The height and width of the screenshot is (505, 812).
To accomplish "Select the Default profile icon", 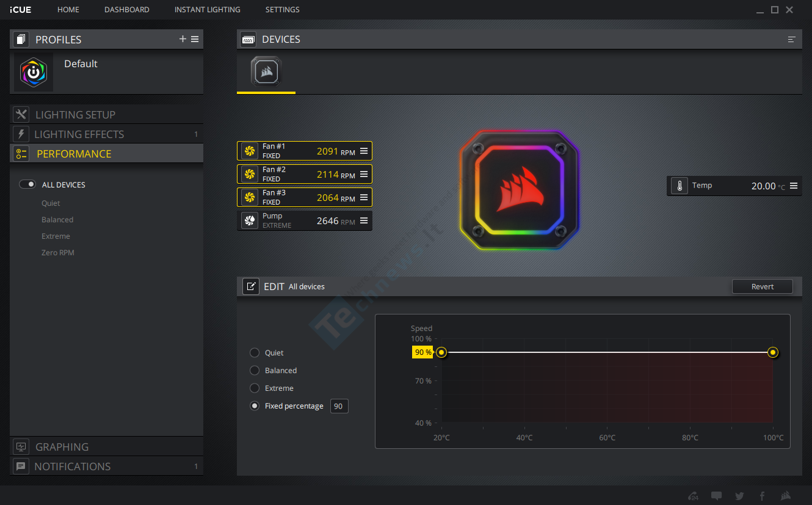I will click(x=34, y=72).
